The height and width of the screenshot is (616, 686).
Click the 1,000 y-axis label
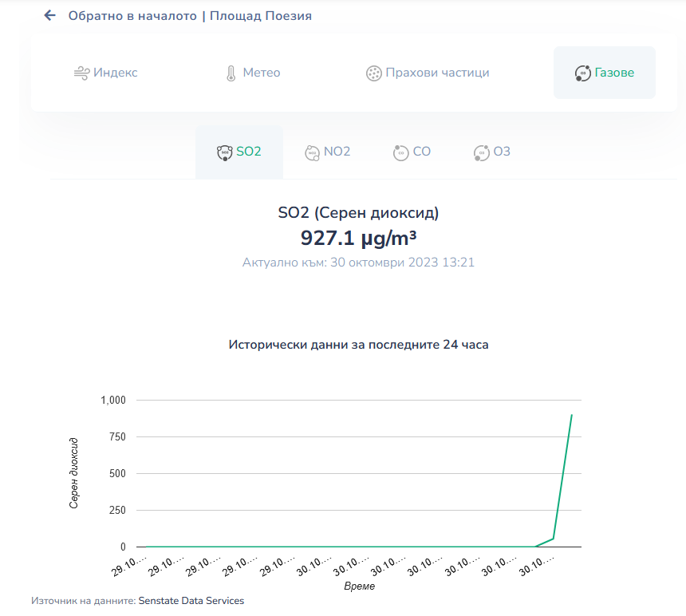pos(113,400)
